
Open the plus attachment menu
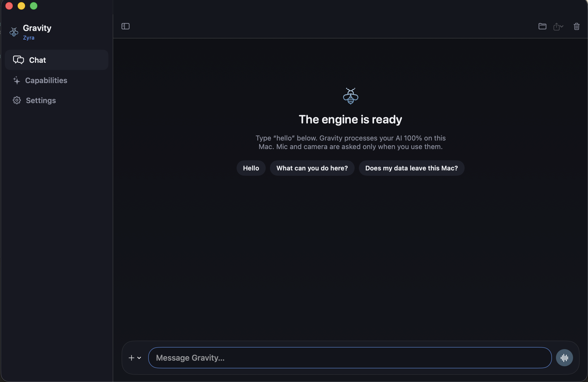coord(135,358)
